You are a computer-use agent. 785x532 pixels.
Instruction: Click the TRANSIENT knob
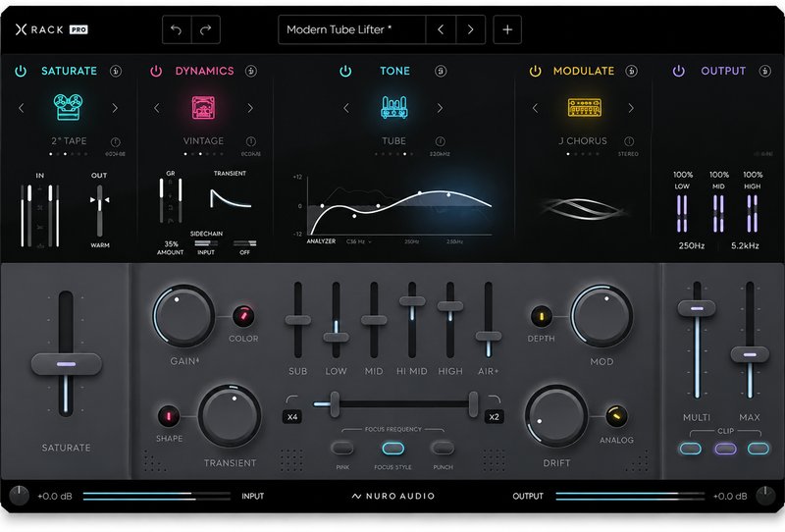[x=230, y=416]
